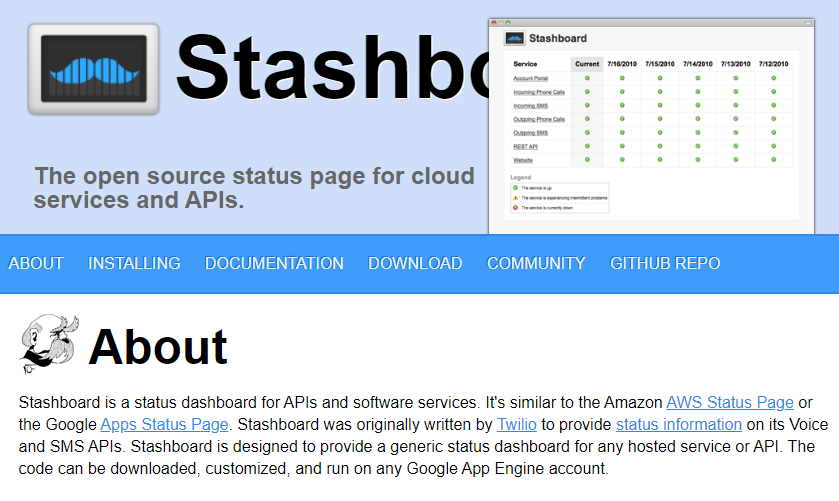Click the green status dot for Account Portal Current
This screenshot has width=839, height=501.
pyautogui.click(x=587, y=78)
